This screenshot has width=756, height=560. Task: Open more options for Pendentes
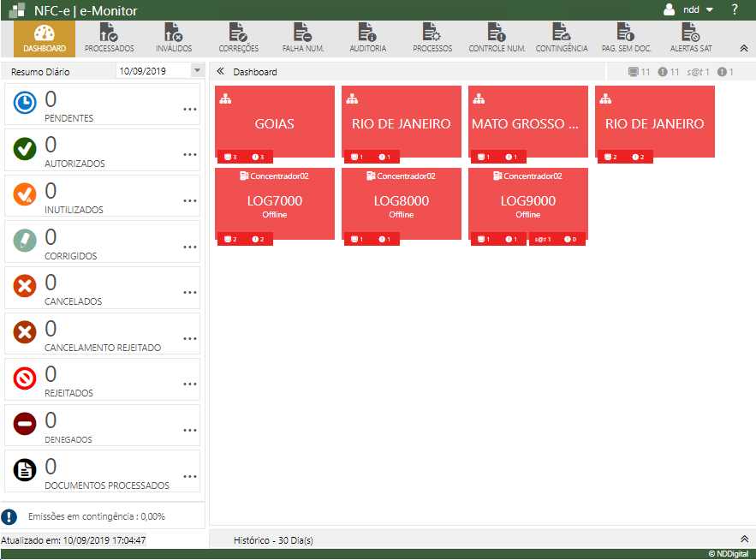[190, 109]
